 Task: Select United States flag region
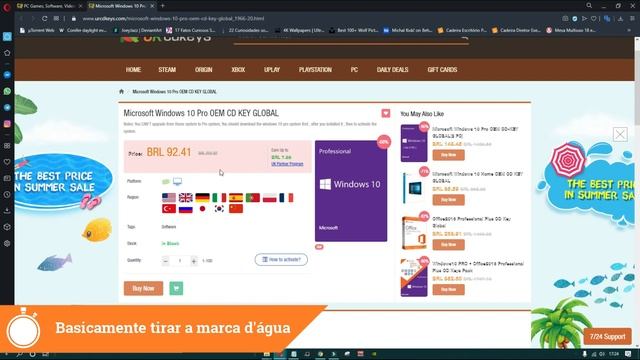[x=169, y=198]
